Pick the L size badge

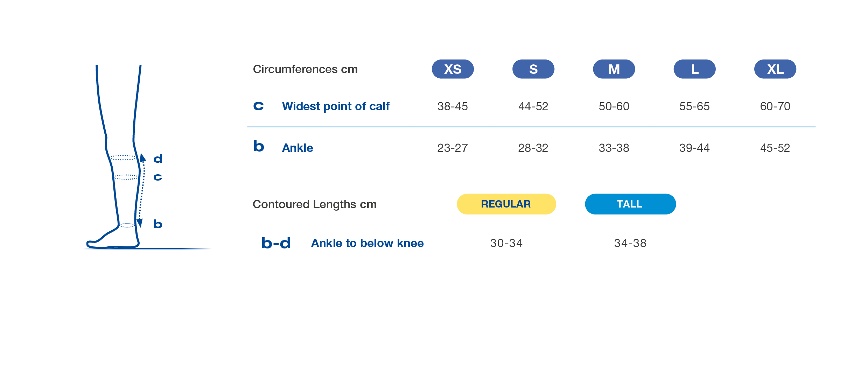(x=694, y=69)
